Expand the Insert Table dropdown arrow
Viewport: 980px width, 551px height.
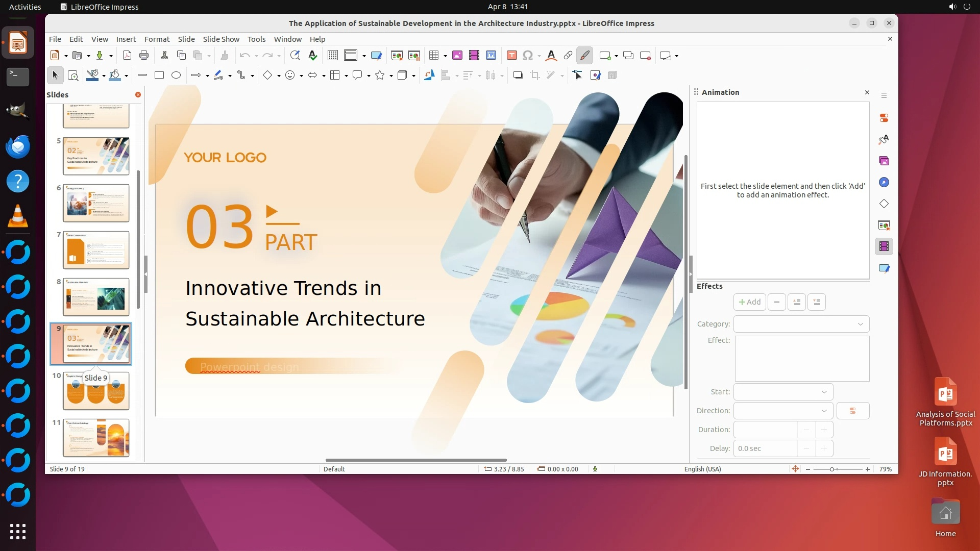[x=445, y=56]
